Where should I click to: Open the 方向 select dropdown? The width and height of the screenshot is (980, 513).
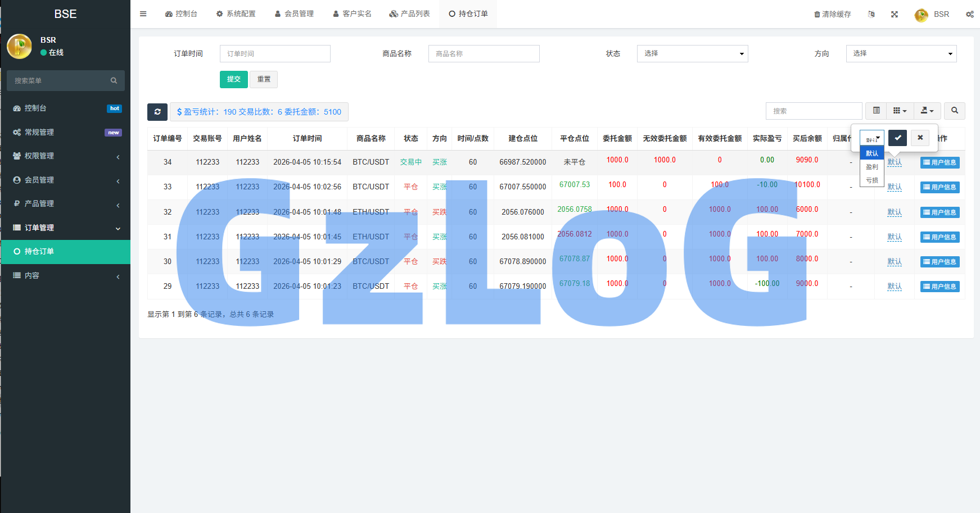[901, 53]
